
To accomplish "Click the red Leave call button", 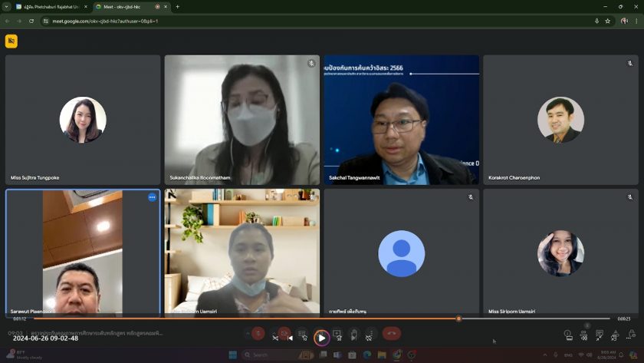I will pos(392,334).
